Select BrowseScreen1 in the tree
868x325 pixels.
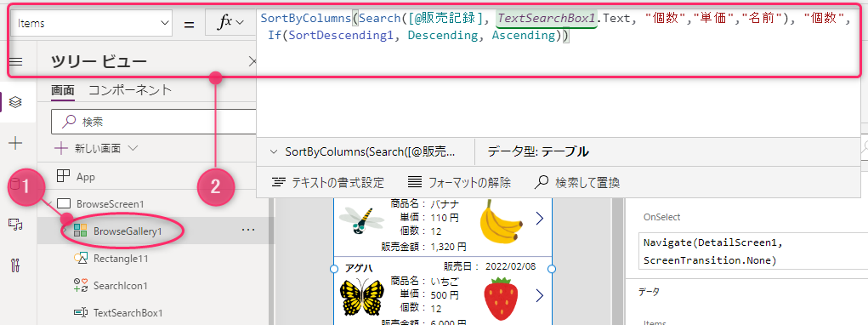[x=111, y=203]
